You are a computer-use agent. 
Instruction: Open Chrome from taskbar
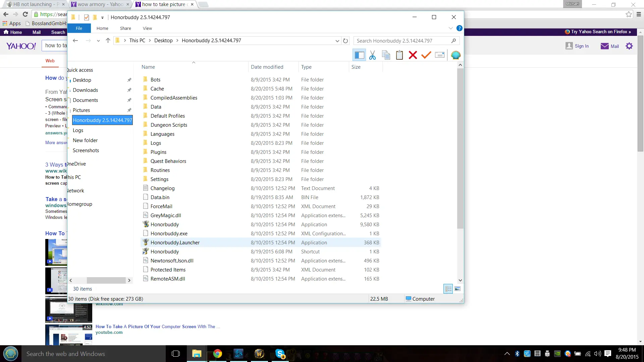(217, 354)
